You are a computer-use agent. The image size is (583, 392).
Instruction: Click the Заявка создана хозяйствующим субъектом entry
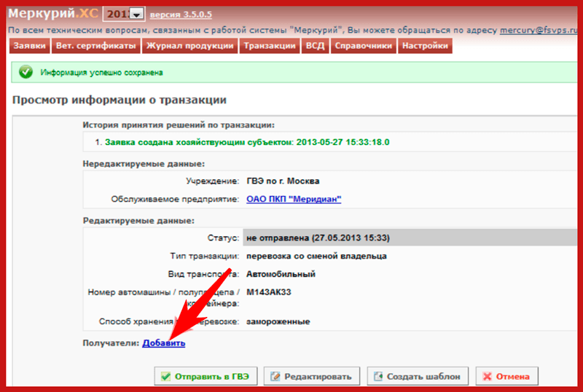tap(247, 142)
